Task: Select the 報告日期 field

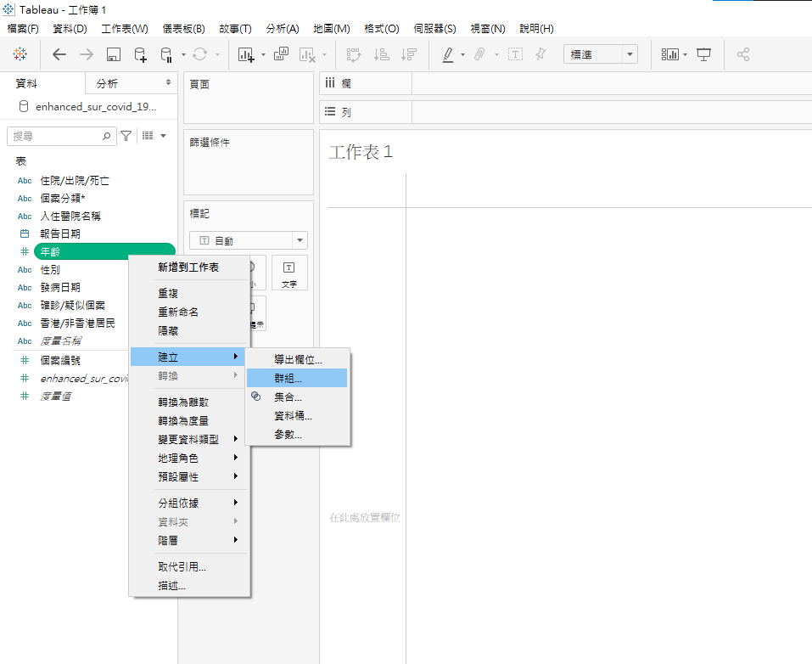Action: 60,234
